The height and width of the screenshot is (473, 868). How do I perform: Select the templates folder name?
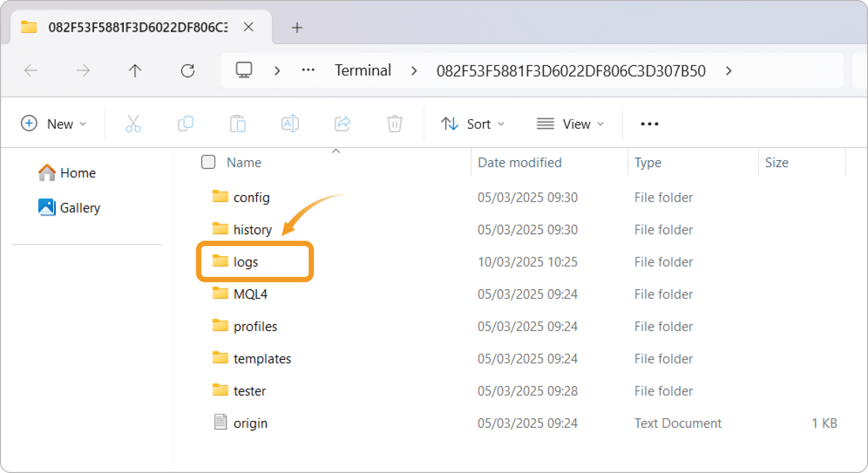262,359
